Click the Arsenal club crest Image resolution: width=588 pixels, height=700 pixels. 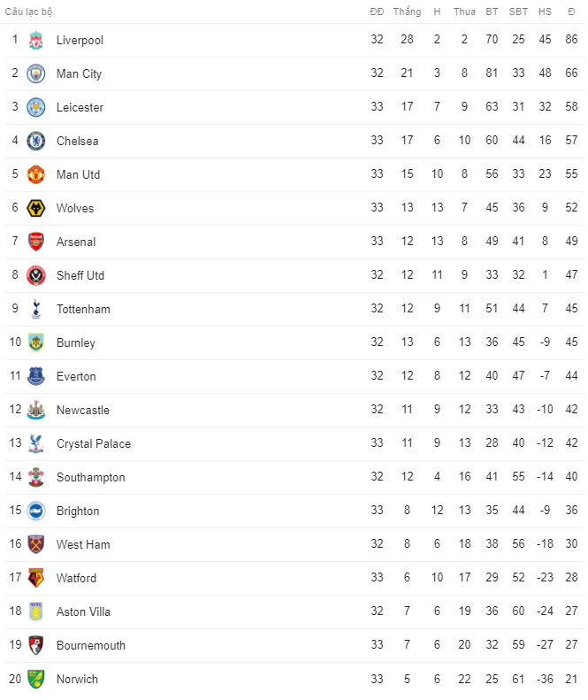tap(36, 242)
